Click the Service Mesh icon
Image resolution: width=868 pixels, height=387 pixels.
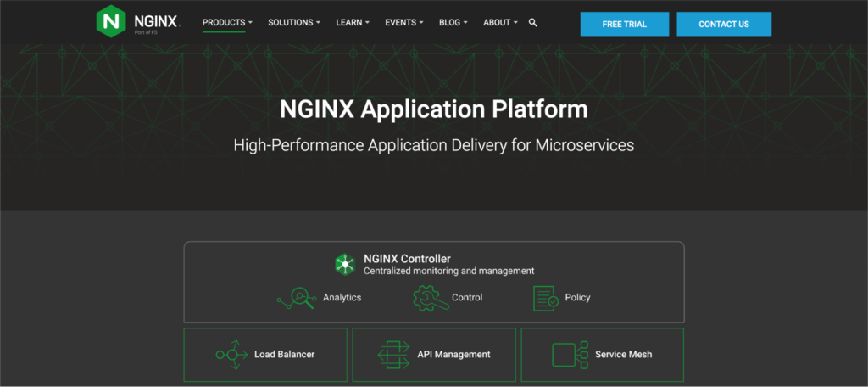569,354
